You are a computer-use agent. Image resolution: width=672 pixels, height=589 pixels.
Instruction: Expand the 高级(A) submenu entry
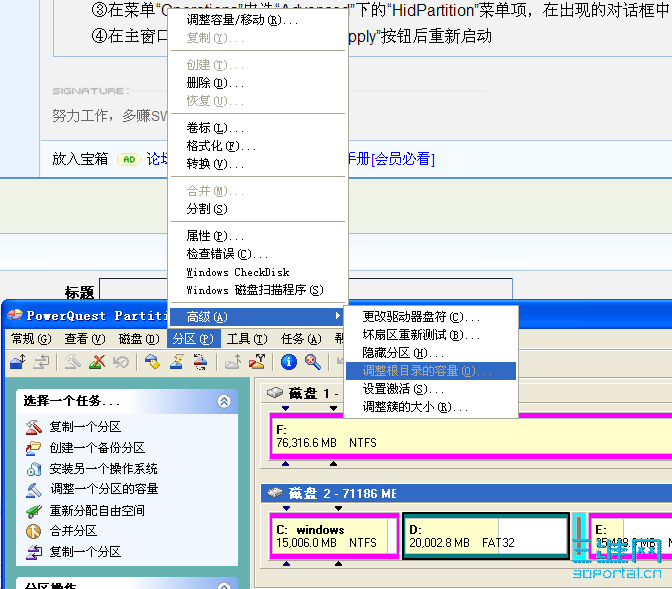[258, 317]
